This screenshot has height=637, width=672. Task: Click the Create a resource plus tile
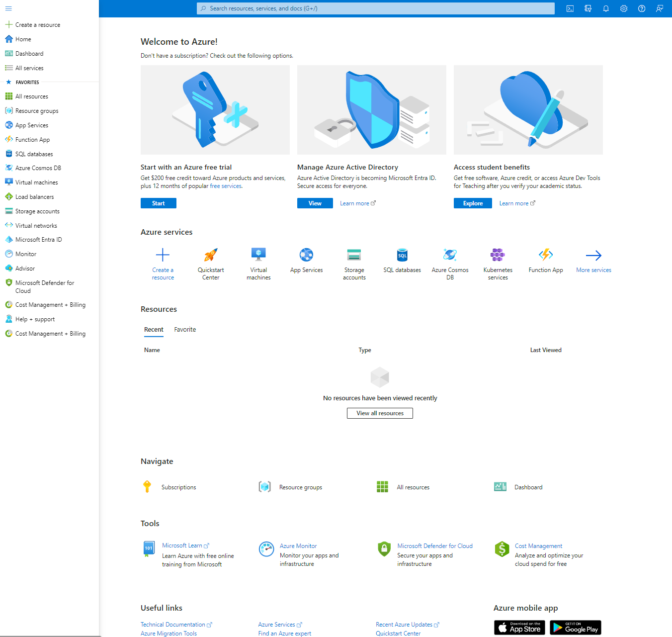click(163, 264)
